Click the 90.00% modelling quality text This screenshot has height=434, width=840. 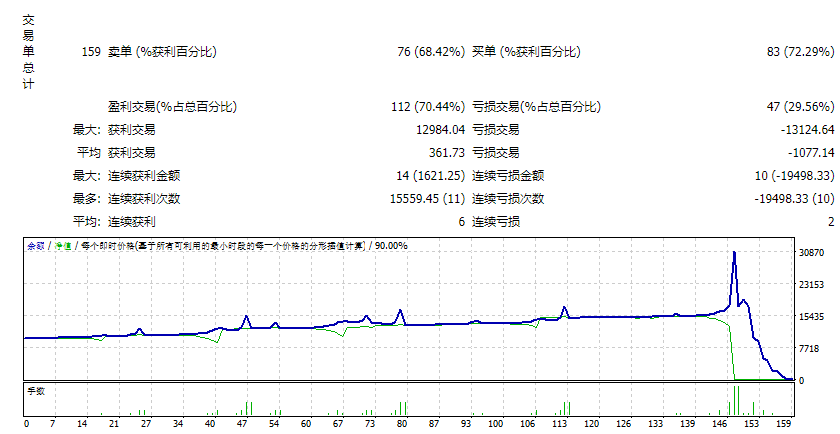pyautogui.click(x=391, y=246)
